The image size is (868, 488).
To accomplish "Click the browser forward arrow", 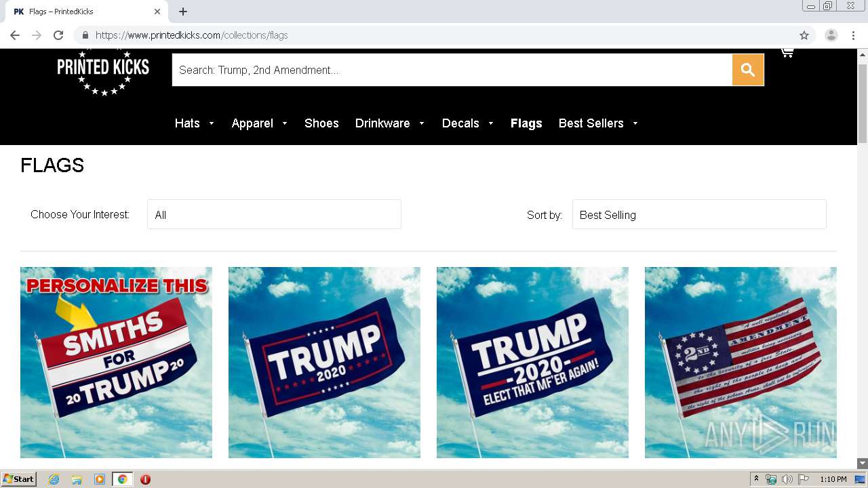I will point(37,35).
